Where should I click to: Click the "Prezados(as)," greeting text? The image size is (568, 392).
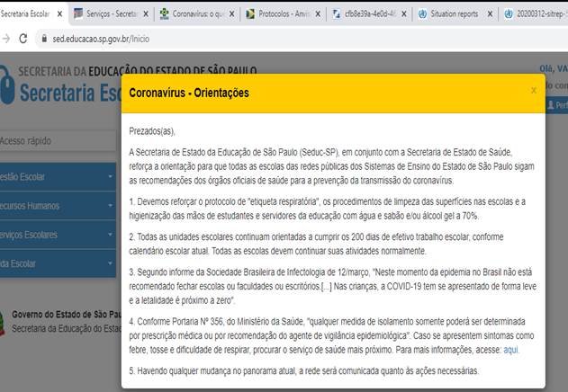coord(152,131)
